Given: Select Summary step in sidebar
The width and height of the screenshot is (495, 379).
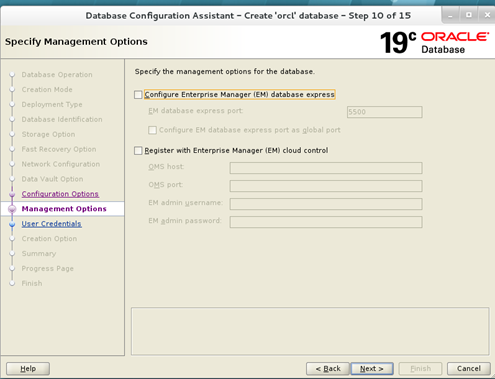Looking at the screenshot, I should point(39,254).
